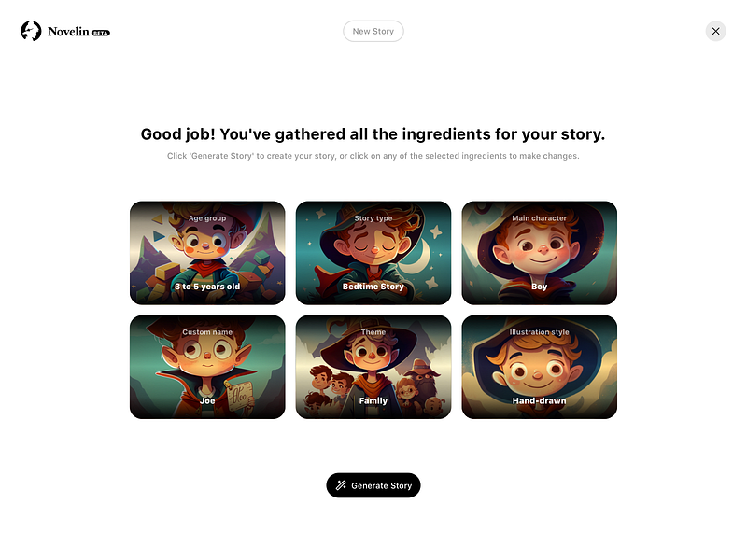The height and width of the screenshot is (560, 747).
Task: Change the Age group ingredient card
Action: (x=207, y=253)
